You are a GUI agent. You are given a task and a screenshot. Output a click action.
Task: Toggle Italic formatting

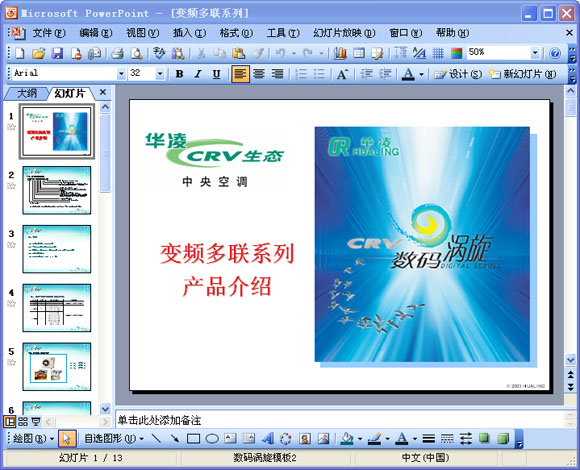[x=198, y=74]
